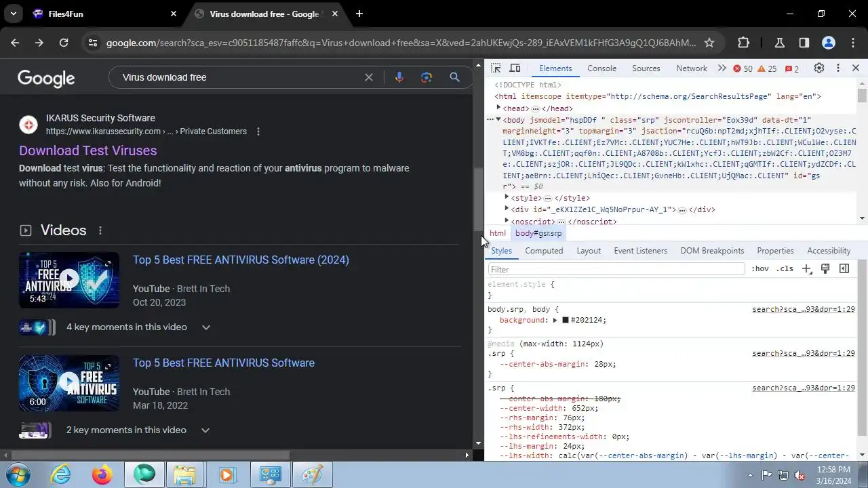Open the Properties tab
This screenshot has width=868, height=488.
point(775,251)
